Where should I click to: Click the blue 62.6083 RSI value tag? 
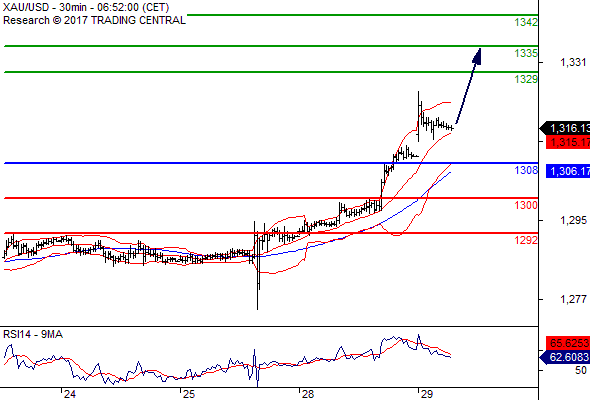tap(565, 357)
